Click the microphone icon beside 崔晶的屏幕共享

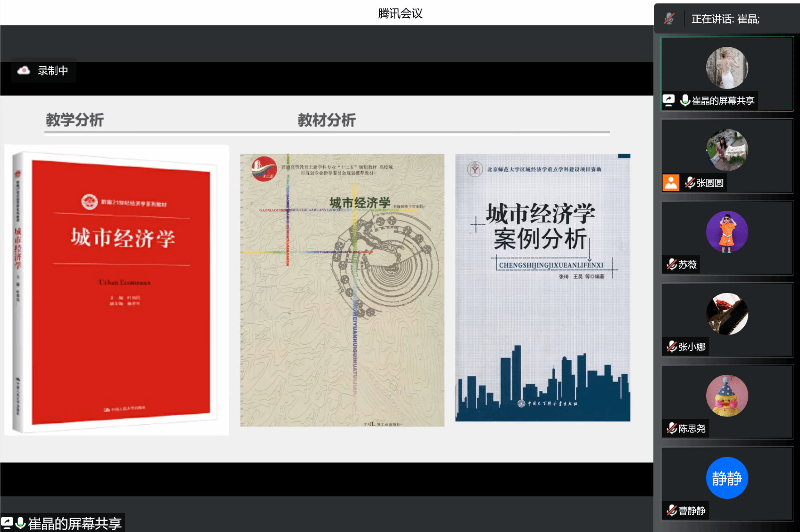[685, 100]
